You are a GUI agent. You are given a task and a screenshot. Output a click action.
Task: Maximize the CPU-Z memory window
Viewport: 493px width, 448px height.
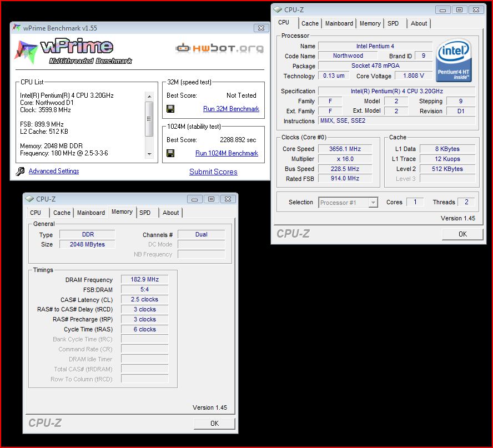(x=212, y=199)
